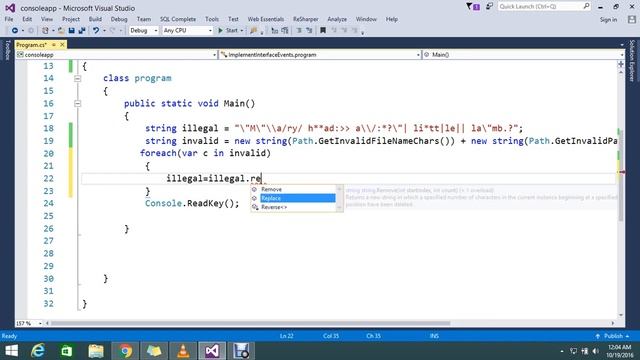Open File Explorer from the taskbar
Screen dimensions: 640x360
tap(96, 351)
